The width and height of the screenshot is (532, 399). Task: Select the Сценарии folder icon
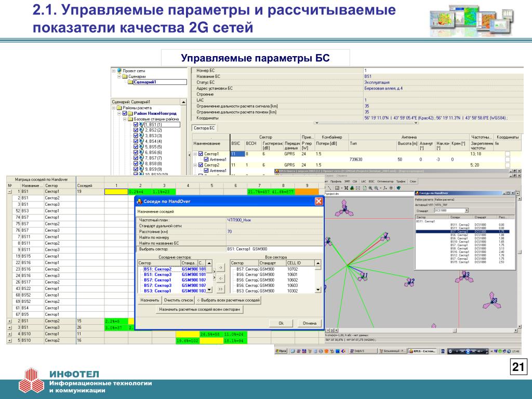(125, 76)
